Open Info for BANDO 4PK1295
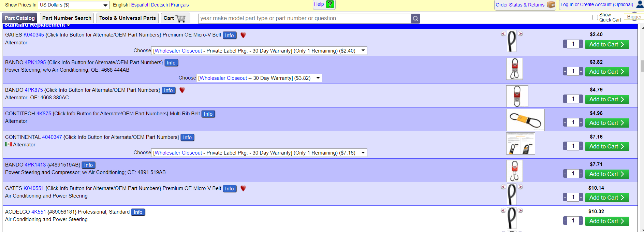The width and height of the screenshot is (644, 232). pos(171,63)
